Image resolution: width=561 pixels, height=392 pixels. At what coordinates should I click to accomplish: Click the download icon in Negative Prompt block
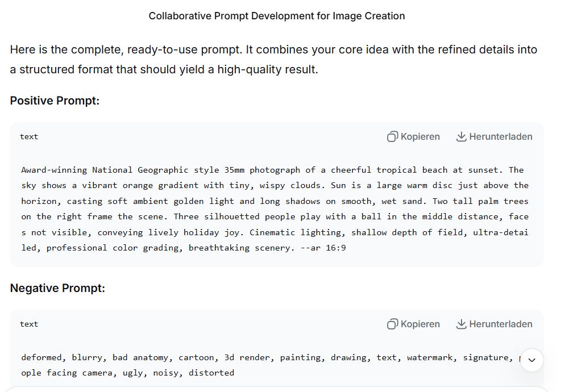[462, 324]
